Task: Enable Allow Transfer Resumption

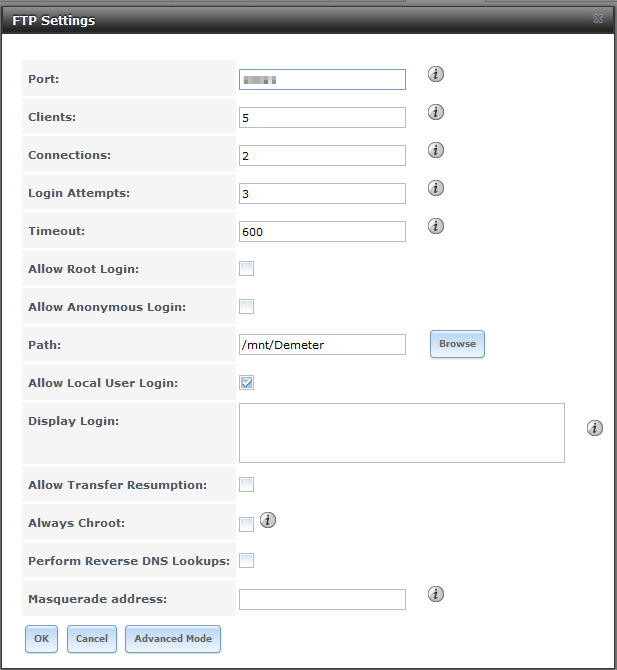Action: [x=247, y=484]
